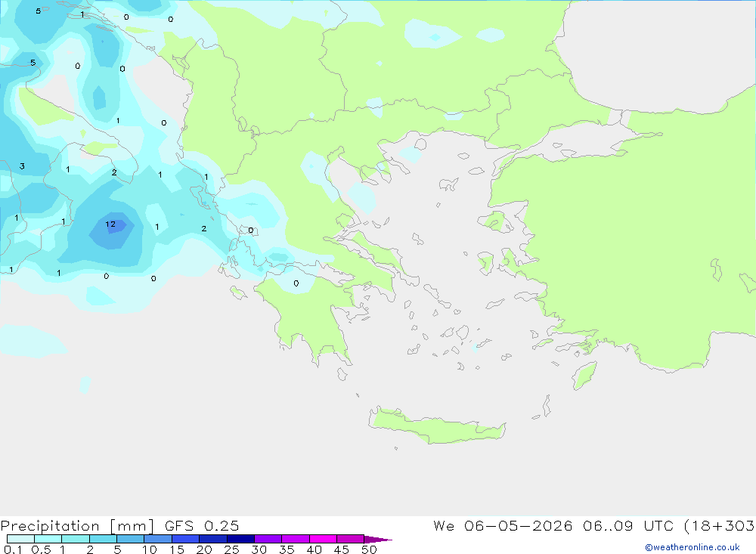Click the '45' legend scale label
756x554 pixels.
click(x=342, y=549)
